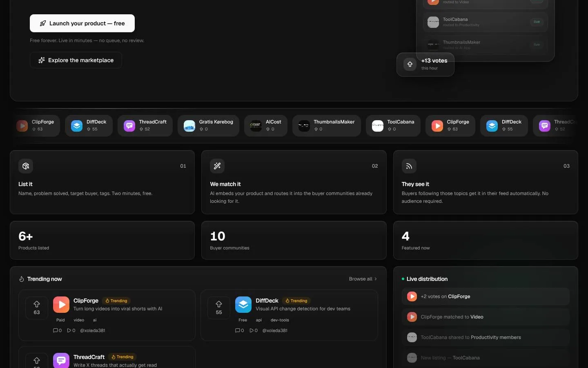Click the Trending badge next to DiffDeck
The width and height of the screenshot is (588, 368).
(296, 301)
